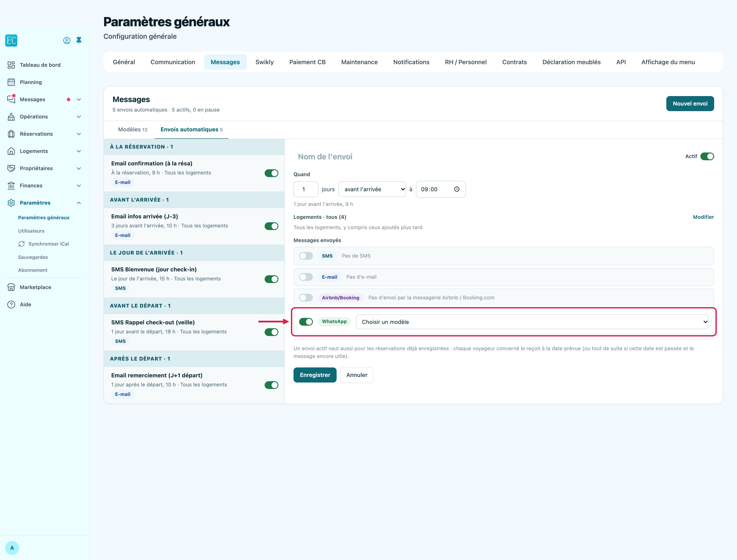The width and height of the screenshot is (737, 560).
Task: Click the Marketplace shop icon
Action: point(11,287)
